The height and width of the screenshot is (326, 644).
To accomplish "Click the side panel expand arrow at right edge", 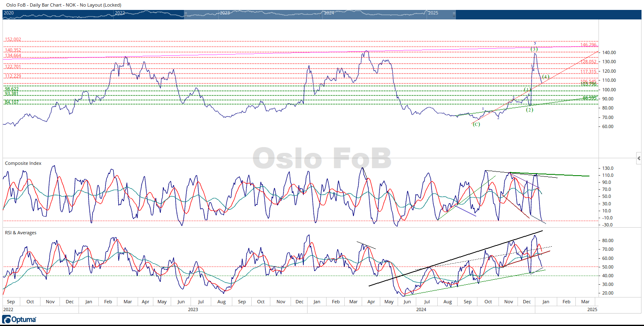I will point(639,158).
